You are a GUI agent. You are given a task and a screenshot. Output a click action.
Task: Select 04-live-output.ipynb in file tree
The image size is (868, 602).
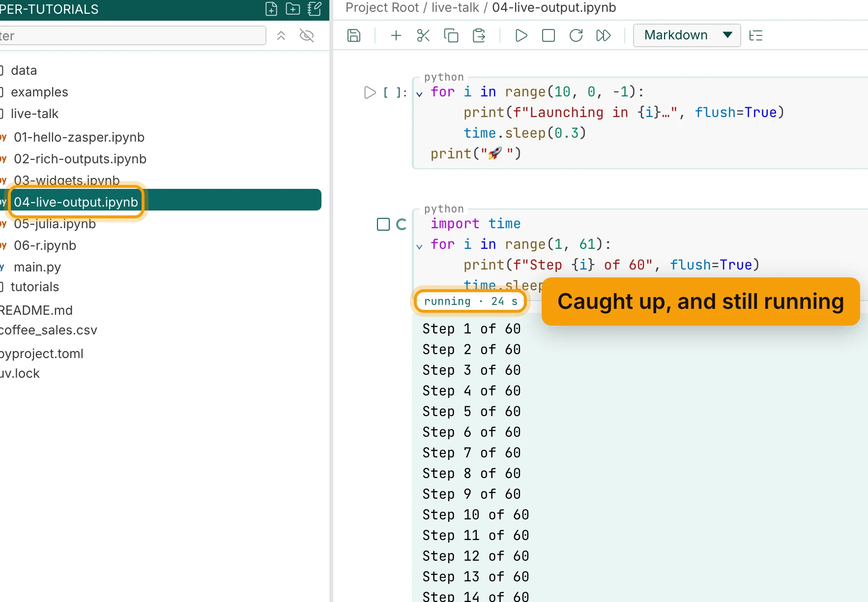(x=76, y=202)
